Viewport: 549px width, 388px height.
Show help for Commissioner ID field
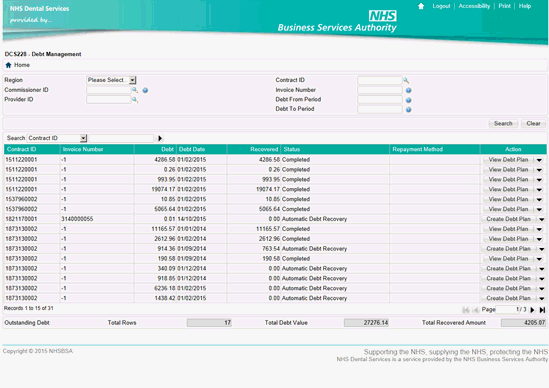(x=145, y=90)
